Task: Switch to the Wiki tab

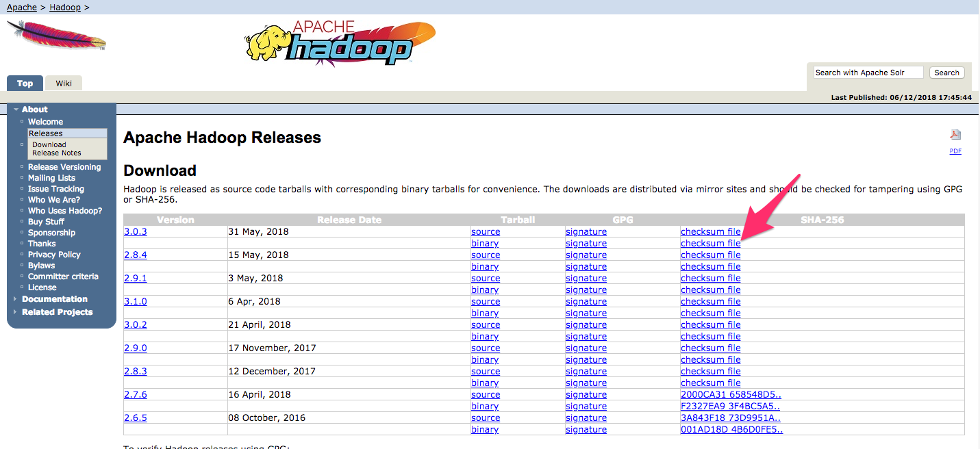Action: coord(64,84)
